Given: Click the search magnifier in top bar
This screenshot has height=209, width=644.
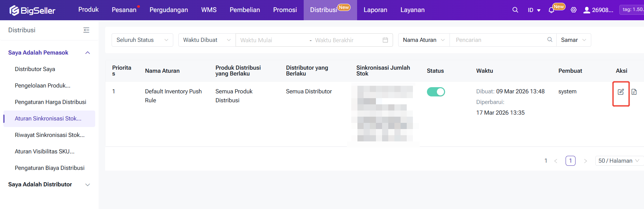Looking at the screenshot, I should tap(515, 10).
